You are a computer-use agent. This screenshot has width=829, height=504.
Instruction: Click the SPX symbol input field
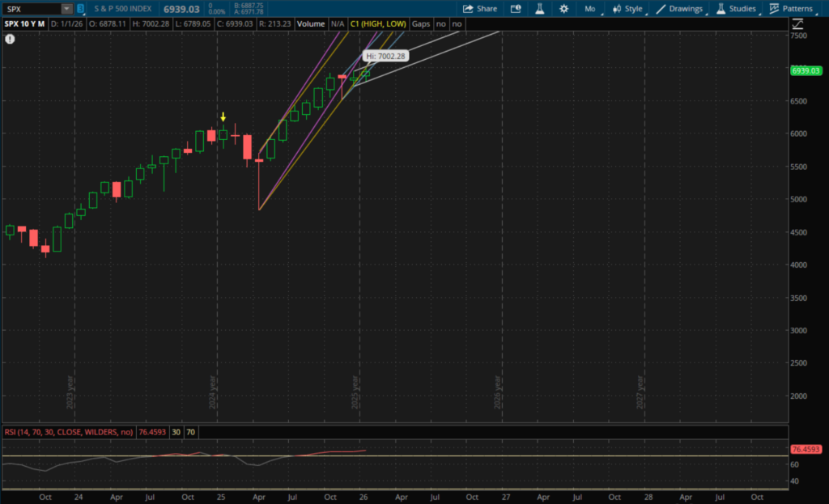pyautogui.click(x=32, y=9)
